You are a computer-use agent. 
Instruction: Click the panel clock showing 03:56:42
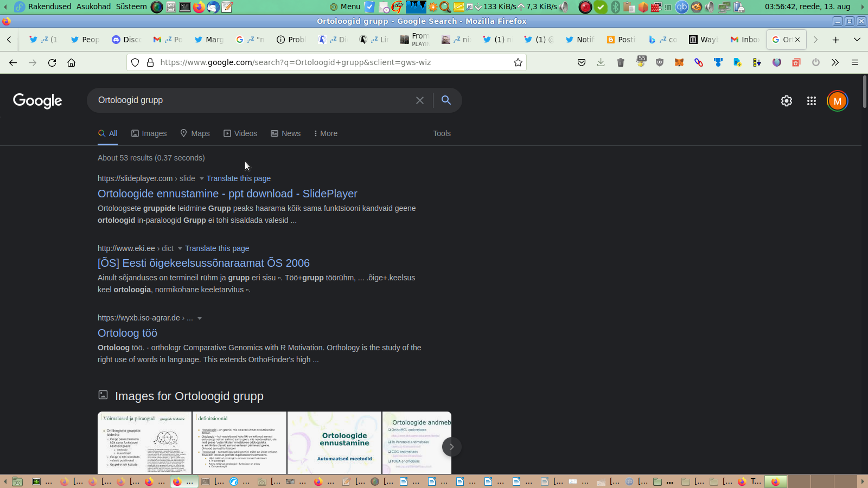tap(807, 7)
